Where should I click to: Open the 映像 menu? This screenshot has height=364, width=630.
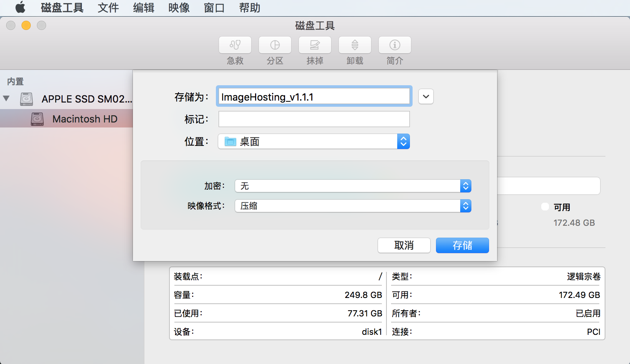[179, 8]
